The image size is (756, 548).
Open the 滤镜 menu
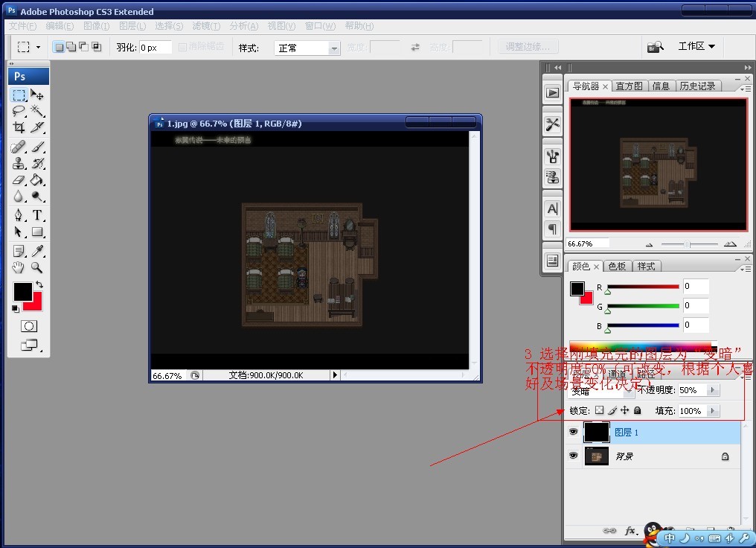(x=206, y=26)
